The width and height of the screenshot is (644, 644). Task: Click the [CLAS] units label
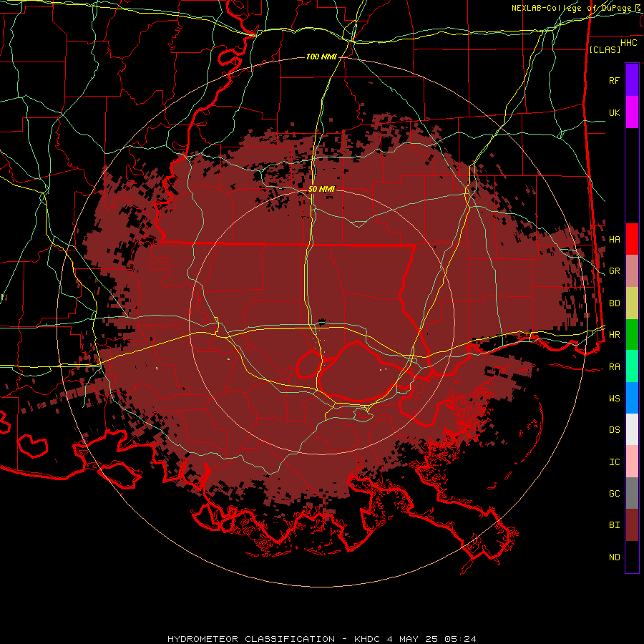pos(605,49)
